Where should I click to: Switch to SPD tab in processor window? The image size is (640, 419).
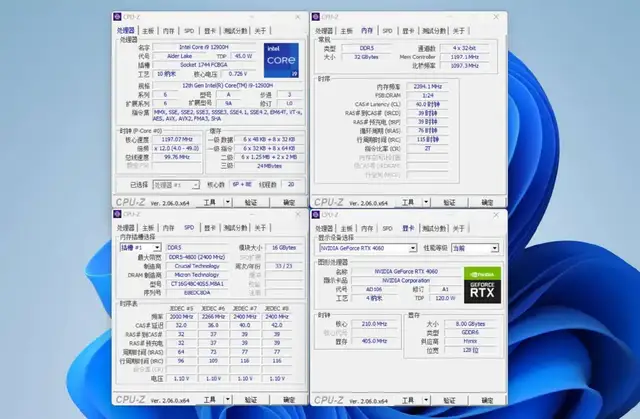(x=189, y=31)
